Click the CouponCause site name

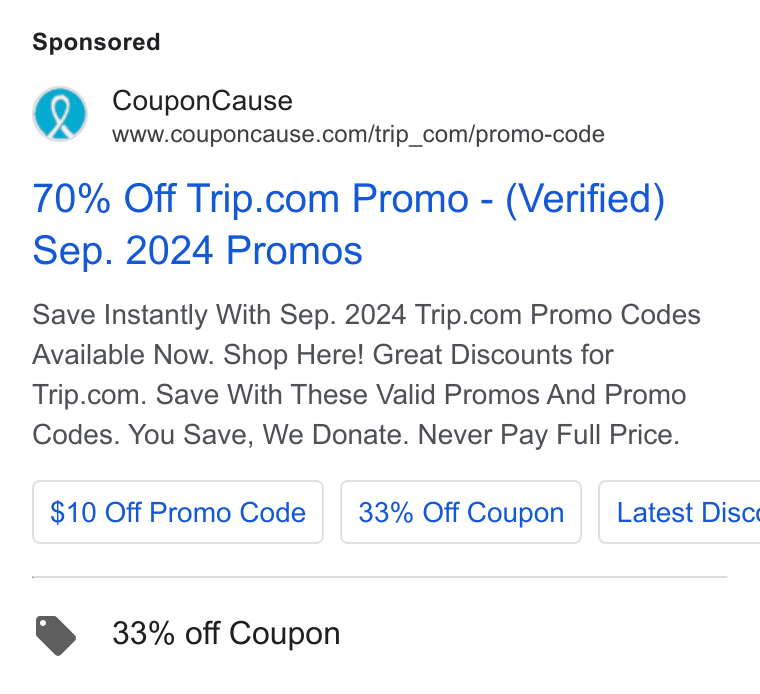202,101
